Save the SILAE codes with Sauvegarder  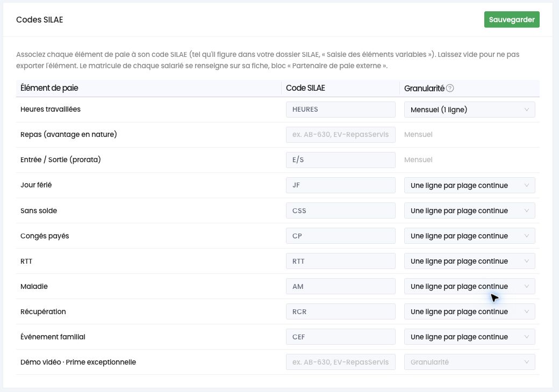click(512, 19)
